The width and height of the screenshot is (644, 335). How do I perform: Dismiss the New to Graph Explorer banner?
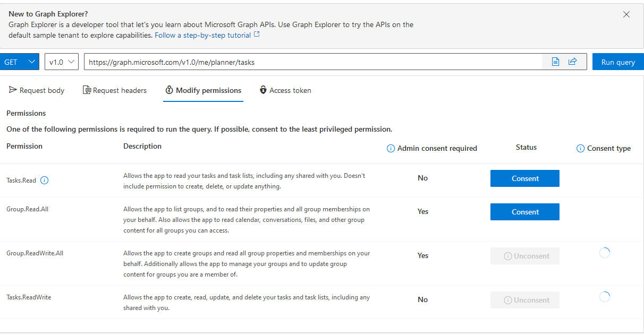point(626,14)
